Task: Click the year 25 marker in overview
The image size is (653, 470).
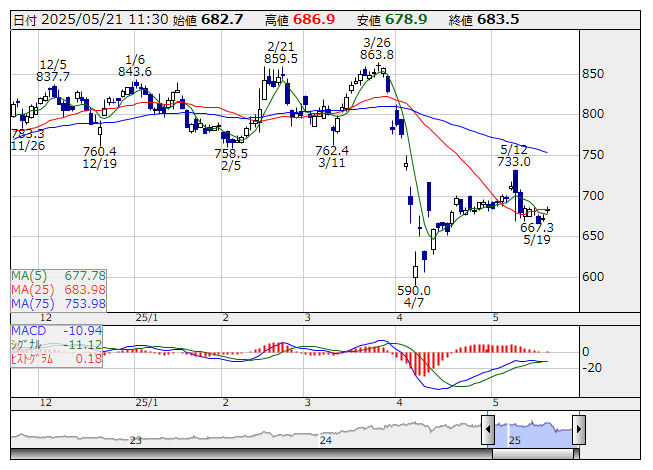Action: [515, 440]
